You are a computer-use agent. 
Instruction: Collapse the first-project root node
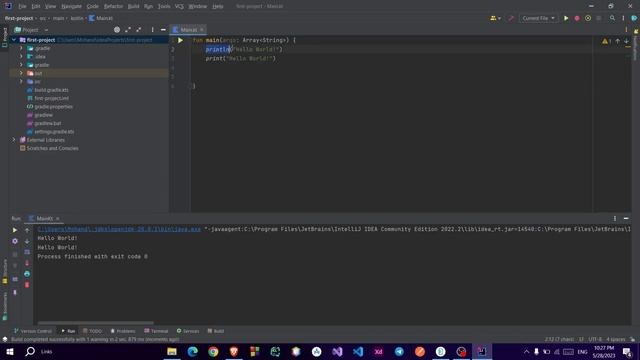point(14,40)
